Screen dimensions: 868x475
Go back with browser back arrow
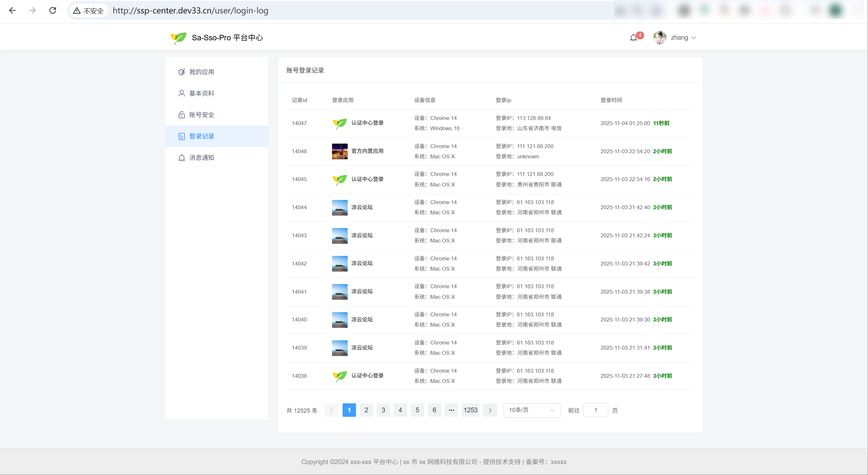(x=12, y=11)
